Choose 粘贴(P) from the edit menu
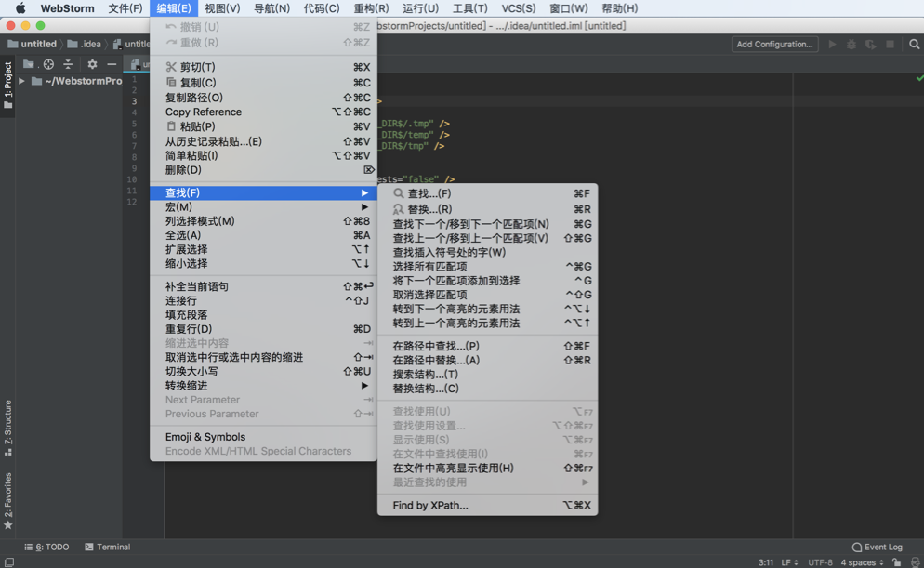 tap(263, 126)
